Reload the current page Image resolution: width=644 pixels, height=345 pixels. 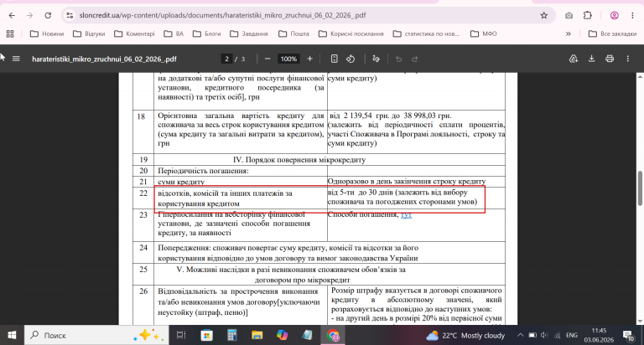(x=48, y=15)
